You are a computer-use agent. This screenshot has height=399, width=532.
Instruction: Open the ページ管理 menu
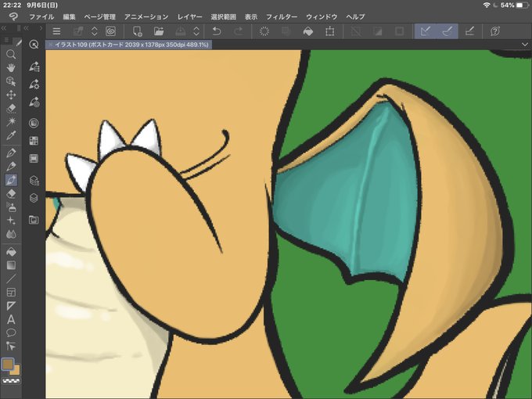pos(100,16)
